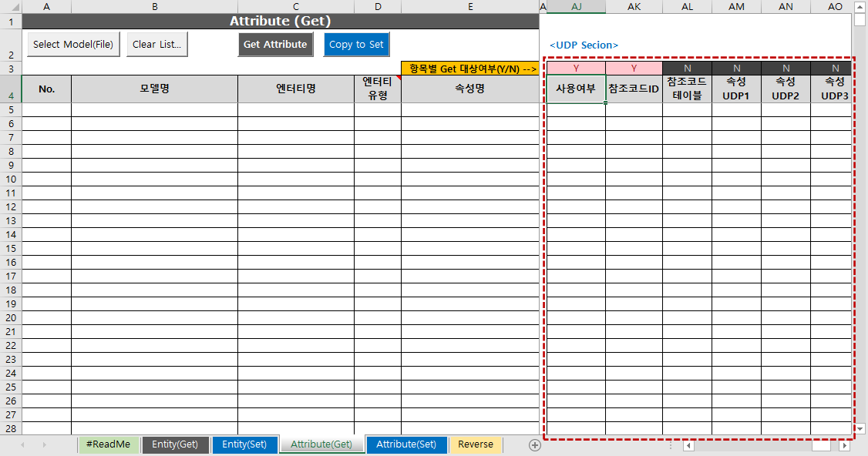Toggle the 사용여부 Y flag cell
Image resolution: width=868 pixels, height=456 pixels.
pyautogui.click(x=575, y=68)
